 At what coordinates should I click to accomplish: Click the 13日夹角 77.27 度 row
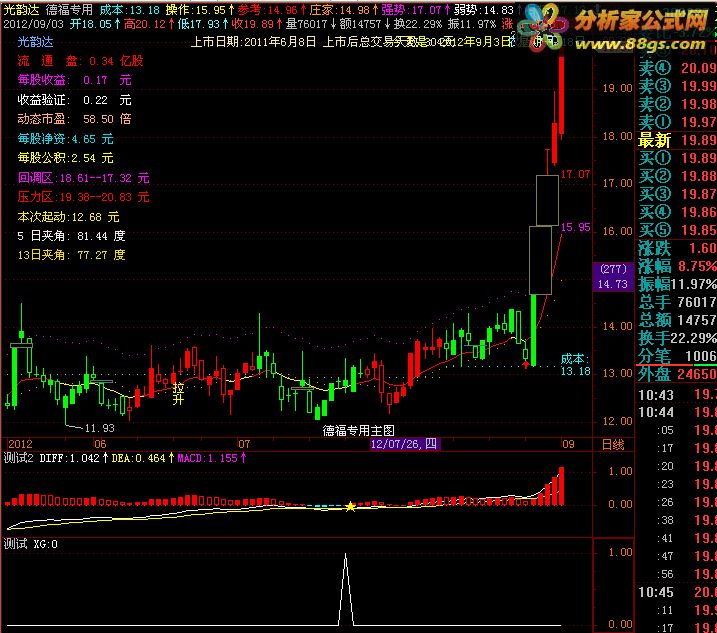pos(71,255)
